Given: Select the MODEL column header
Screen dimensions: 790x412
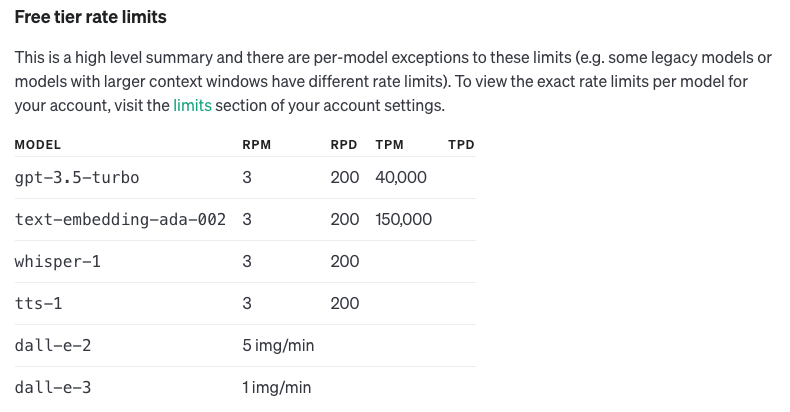Looking at the screenshot, I should coord(38,145).
